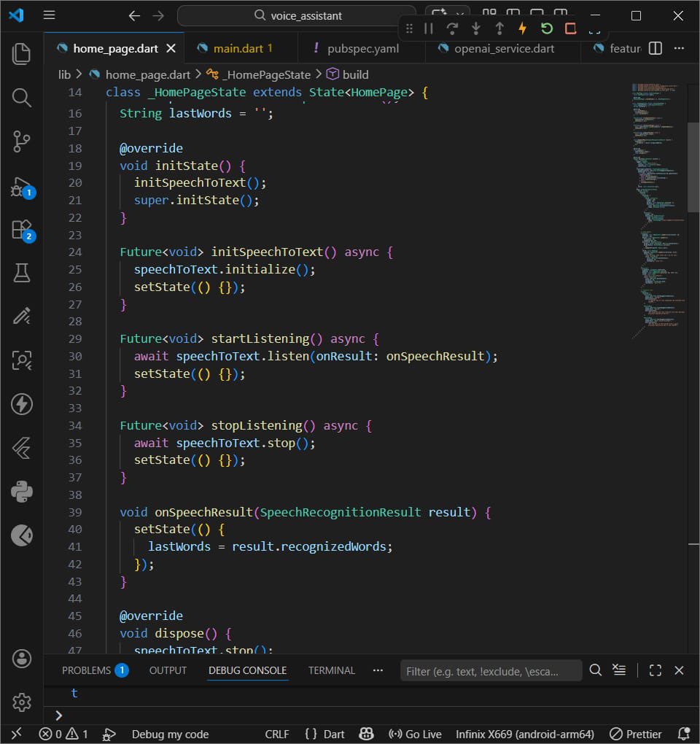Toggle primary sidebar layout icon in title bar

[513, 12]
